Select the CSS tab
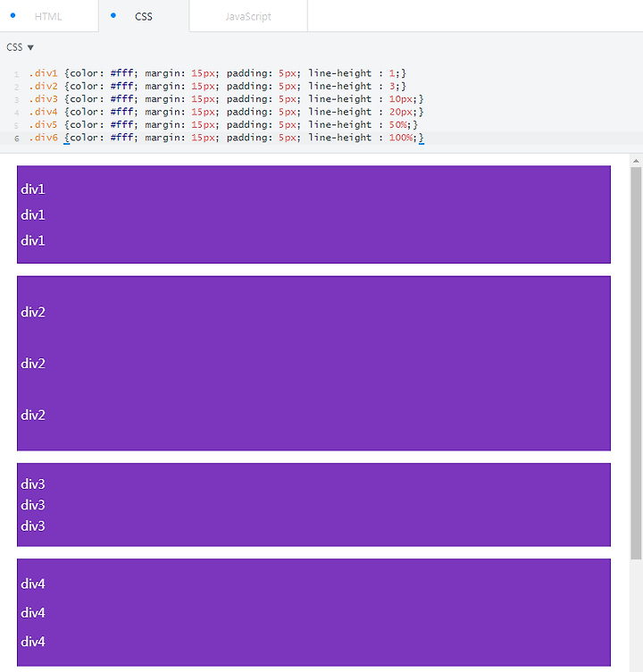Viewport: 643px width, 672px height. coord(144,16)
